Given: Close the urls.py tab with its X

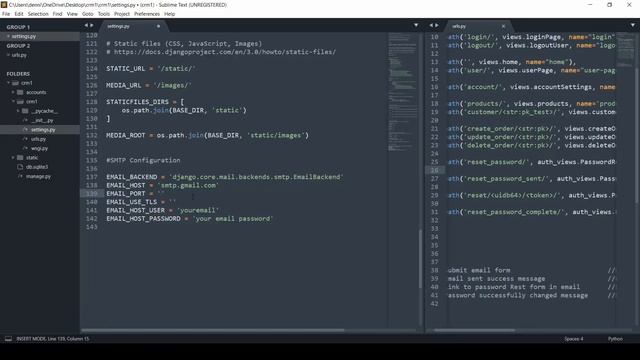Looking at the screenshot, I should pyautogui.click(x=503, y=26).
